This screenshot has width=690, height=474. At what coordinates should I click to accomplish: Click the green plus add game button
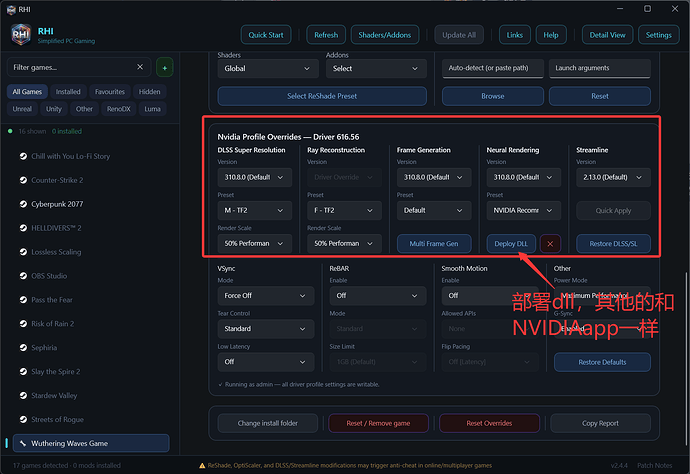pos(165,67)
